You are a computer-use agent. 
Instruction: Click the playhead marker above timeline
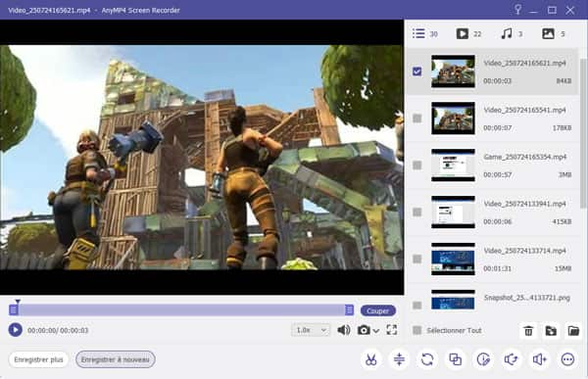coord(18,301)
